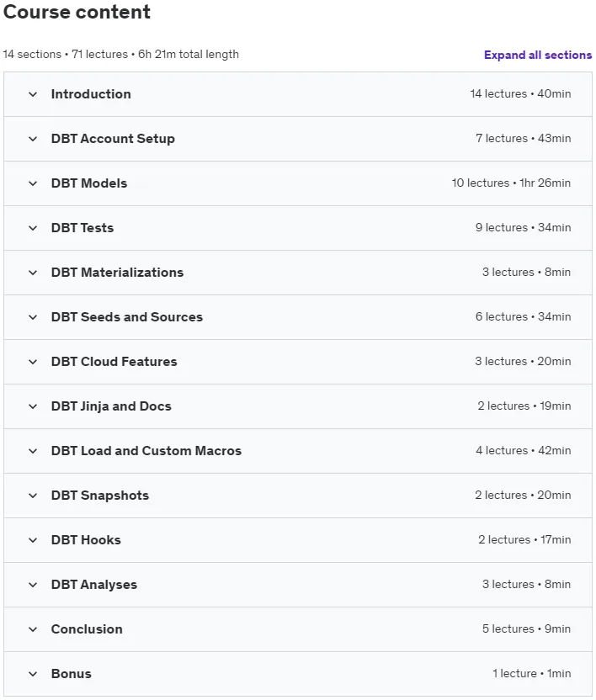Expand the Bonus section chevron
The height and width of the screenshot is (700, 596).
[33, 674]
